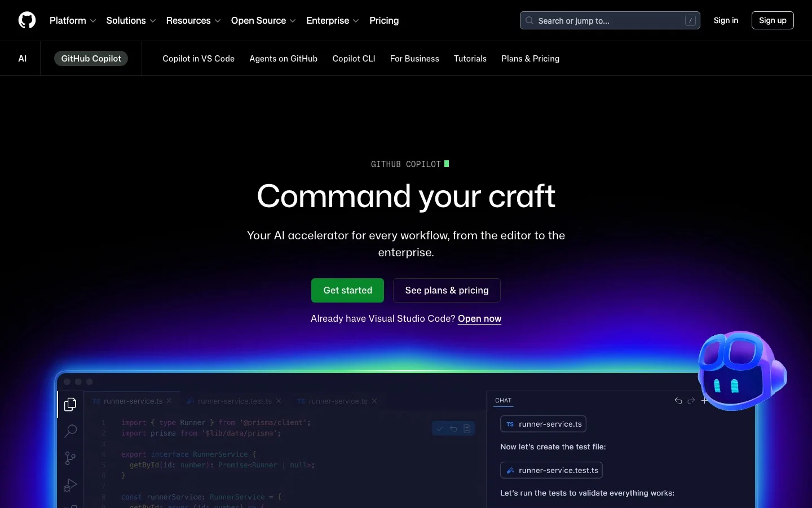
Task: Switch to the Copilot CLI tab
Action: (354, 58)
